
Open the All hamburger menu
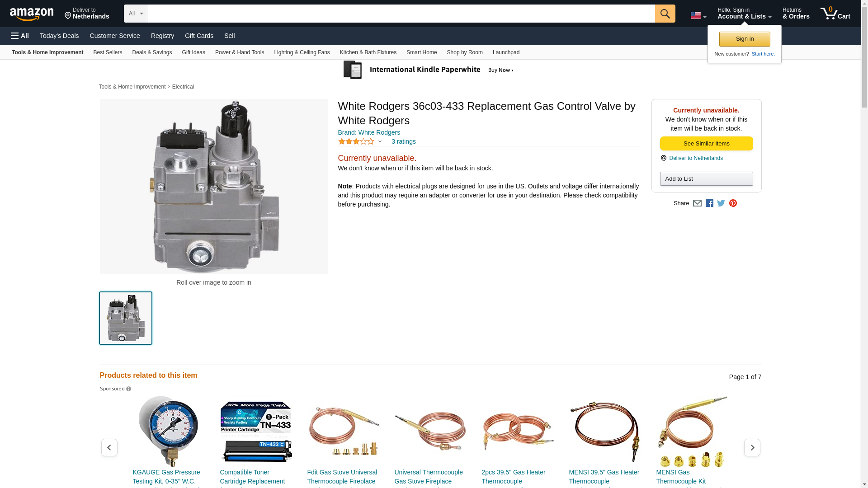(x=20, y=36)
